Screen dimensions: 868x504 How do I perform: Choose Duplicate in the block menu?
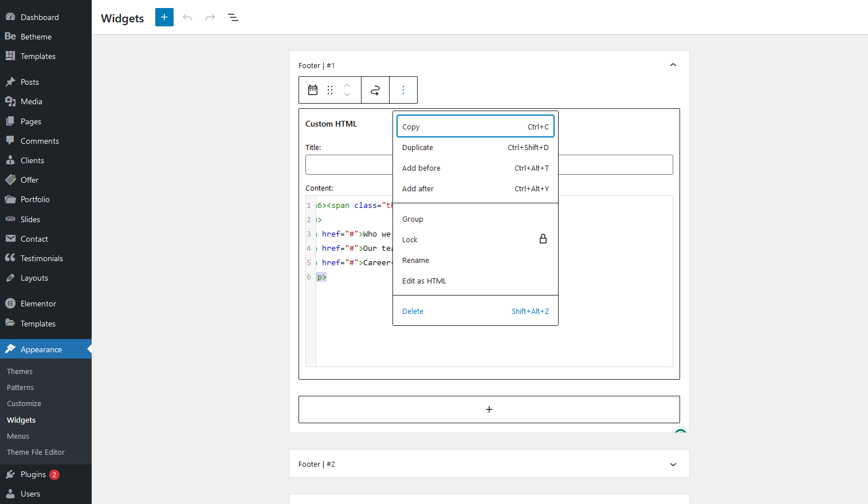(x=476, y=147)
